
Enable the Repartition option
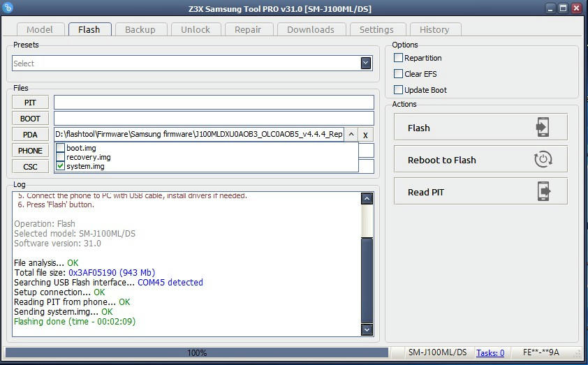coord(398,58)
